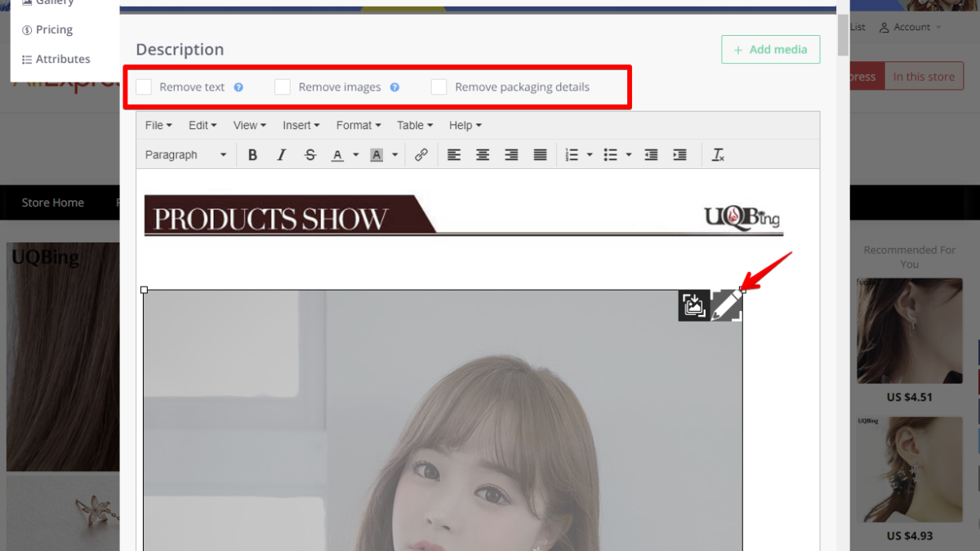The image size is (980, 551).
Task: Justify text alignment
Action: point(540,155)
